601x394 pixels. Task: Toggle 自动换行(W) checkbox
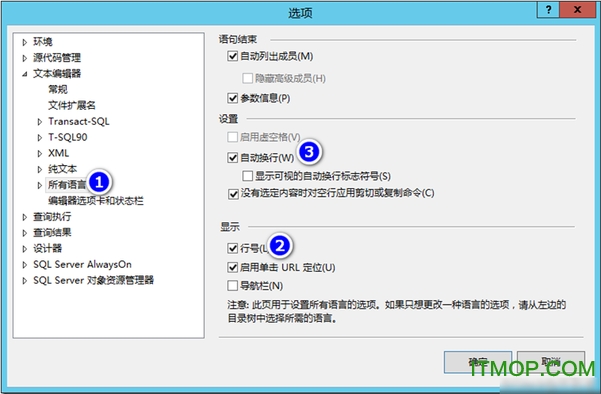pos(233,157)
